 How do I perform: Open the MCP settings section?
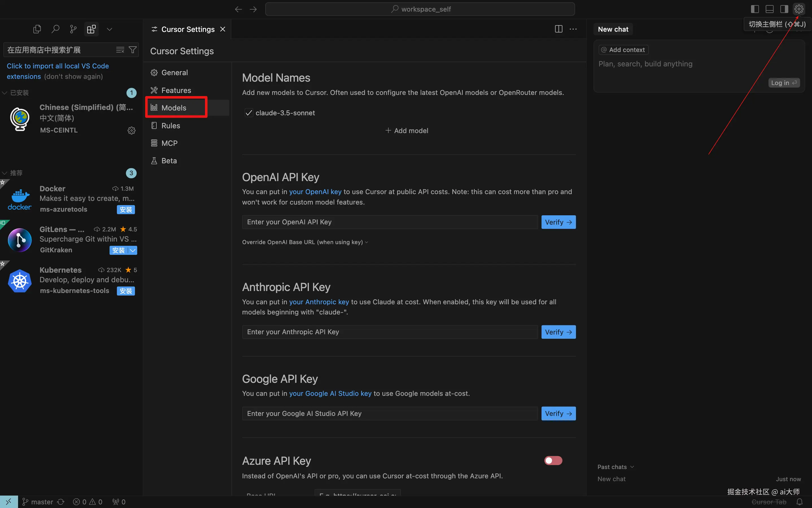[x=169, y=143]
